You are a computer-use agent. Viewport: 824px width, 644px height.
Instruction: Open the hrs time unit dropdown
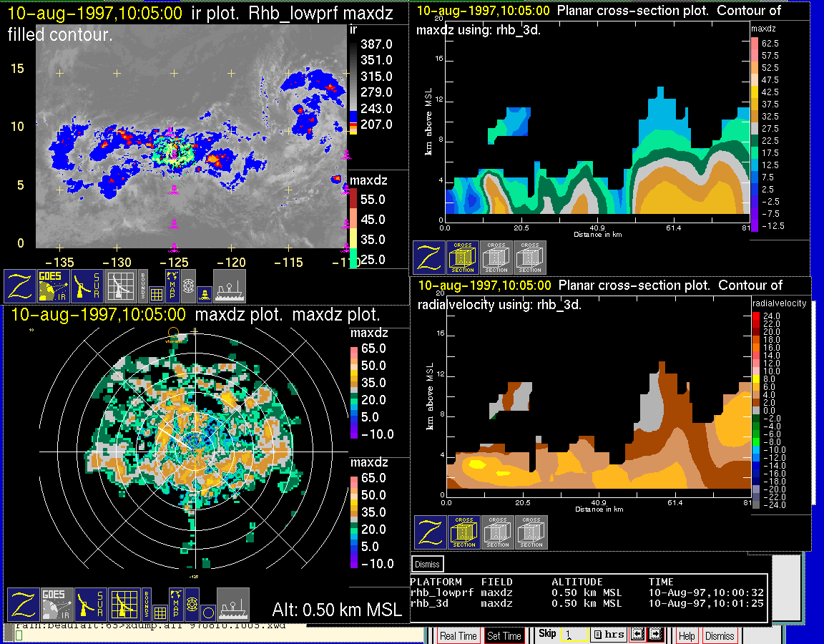point(609,635)
